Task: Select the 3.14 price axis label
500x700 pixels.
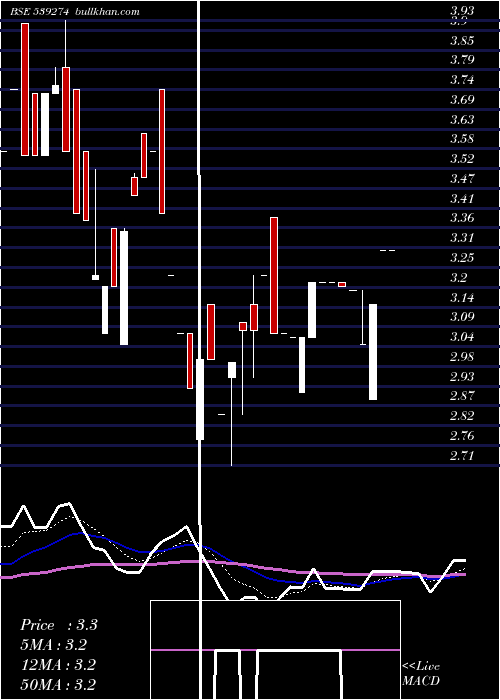Action: pos(462,297)
